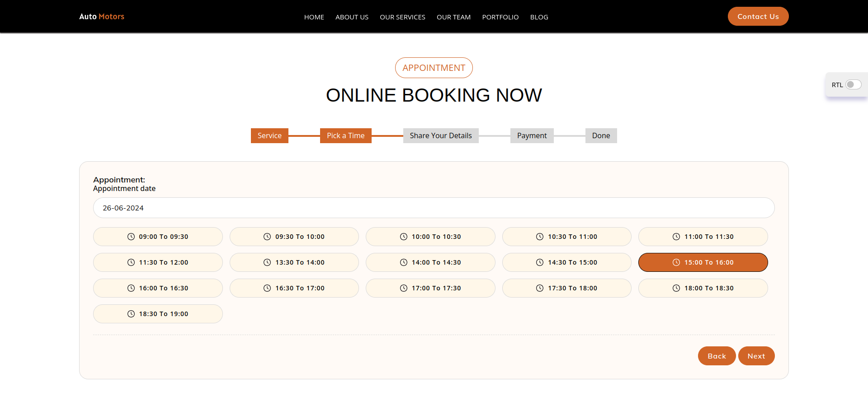Click clock icon beside 13:30 To 14:00
Image resolution: width=868 pixels, height=401 pixels.
point(267,262)
